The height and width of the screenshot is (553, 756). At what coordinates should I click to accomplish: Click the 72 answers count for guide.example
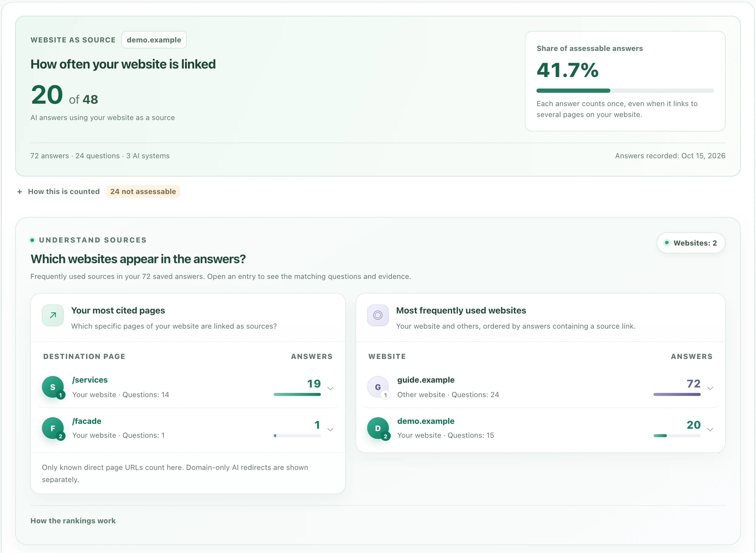(694, 383)
